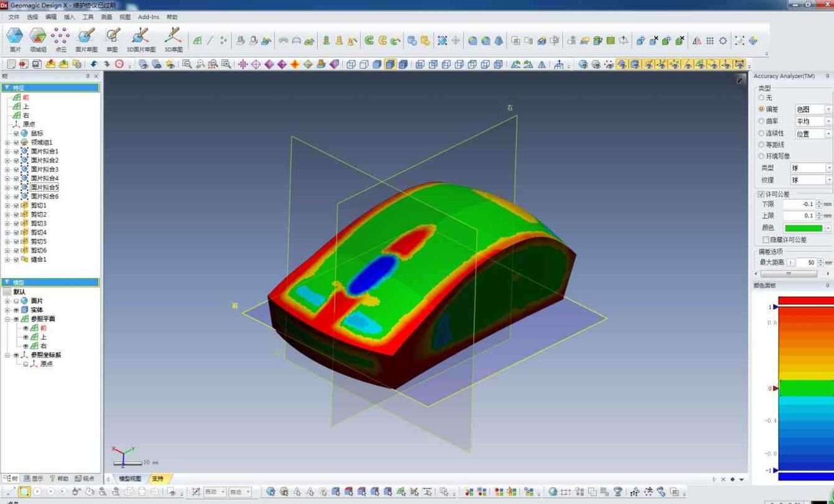Toggle visibility checkbox of 面片拟合1
This screenshot has width=834, height=504.
16,151
